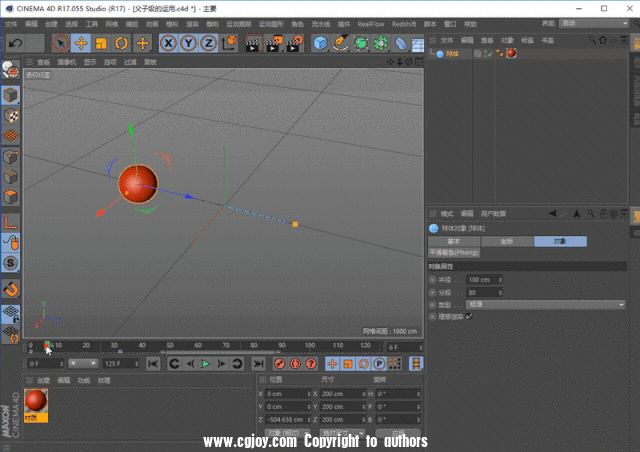Image resolution: width=640 pixels, height=452 pixels.
Task: Record active objects keyframe button
Action: pos(280,363)
